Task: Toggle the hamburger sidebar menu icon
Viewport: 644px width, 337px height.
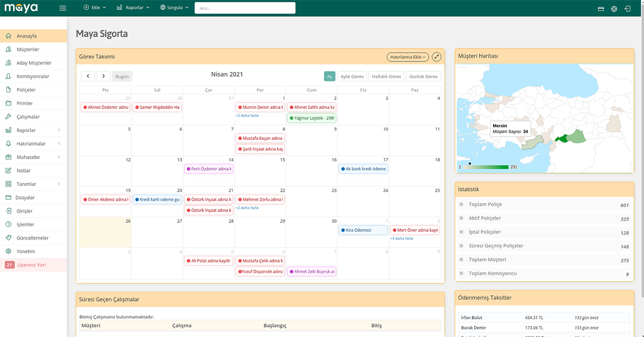Action: click(x=63, y=8)
